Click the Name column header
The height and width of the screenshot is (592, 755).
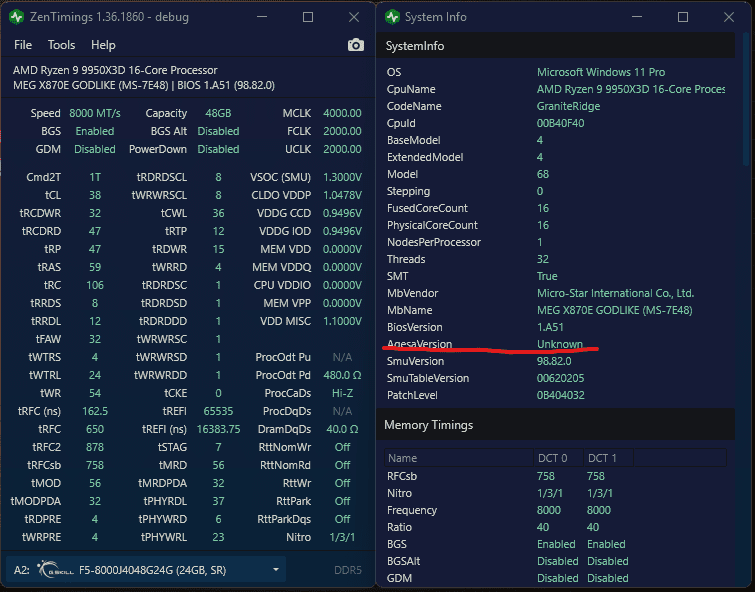tap(402, 458)
